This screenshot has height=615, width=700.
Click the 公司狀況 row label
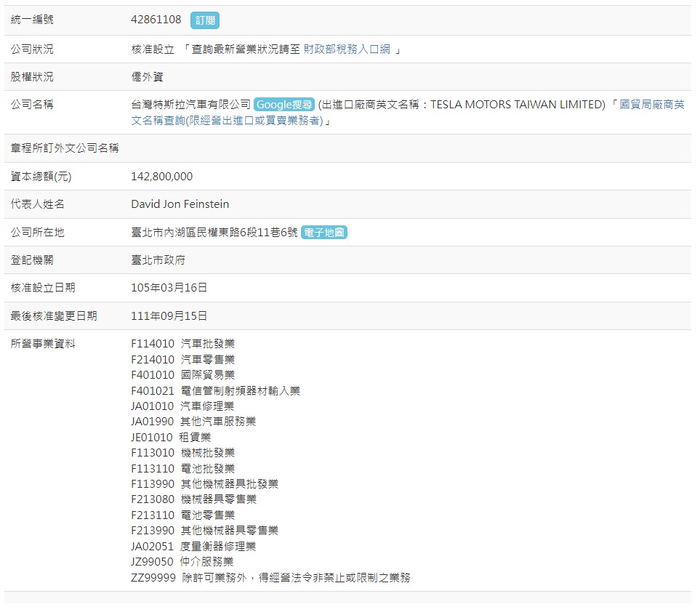click(32, 49)
